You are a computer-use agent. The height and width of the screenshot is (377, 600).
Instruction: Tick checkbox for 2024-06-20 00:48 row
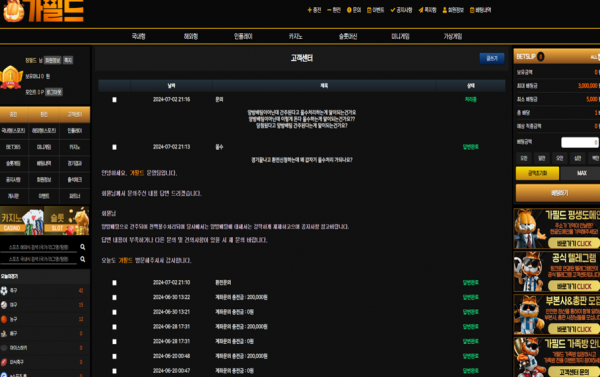point(114,356)
